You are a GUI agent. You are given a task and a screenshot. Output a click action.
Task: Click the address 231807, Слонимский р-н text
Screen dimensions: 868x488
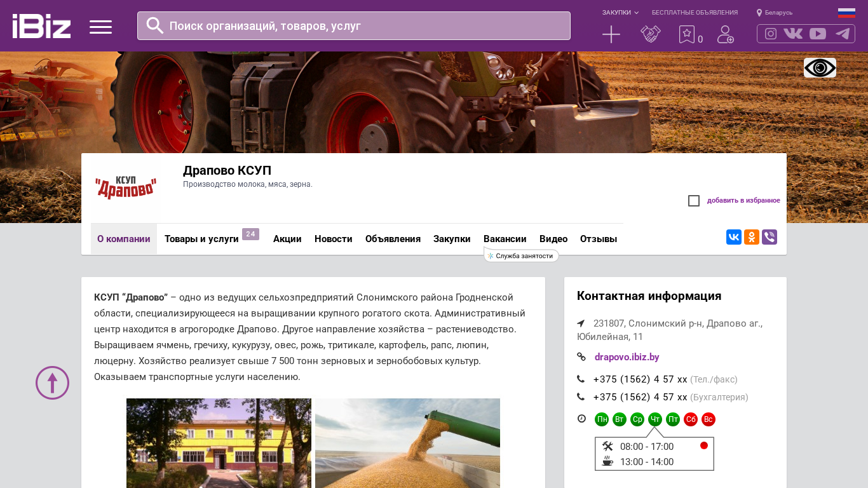[x=670, y=330]
